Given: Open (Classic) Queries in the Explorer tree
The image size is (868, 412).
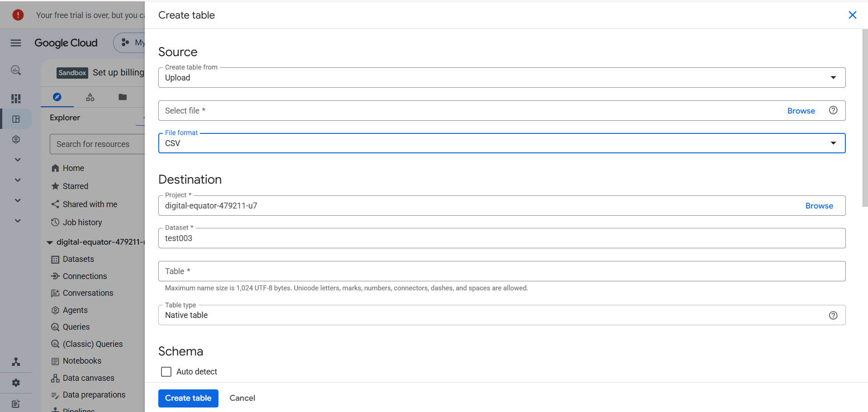Looking at the screenshot, I should tap(93, 344).
